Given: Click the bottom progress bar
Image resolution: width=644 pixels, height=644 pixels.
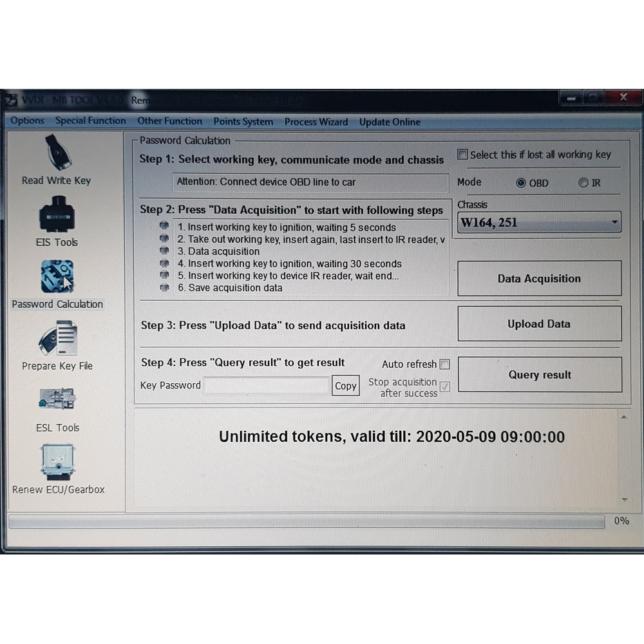Looking at the screenshot, I should click(x=307, y=522).
